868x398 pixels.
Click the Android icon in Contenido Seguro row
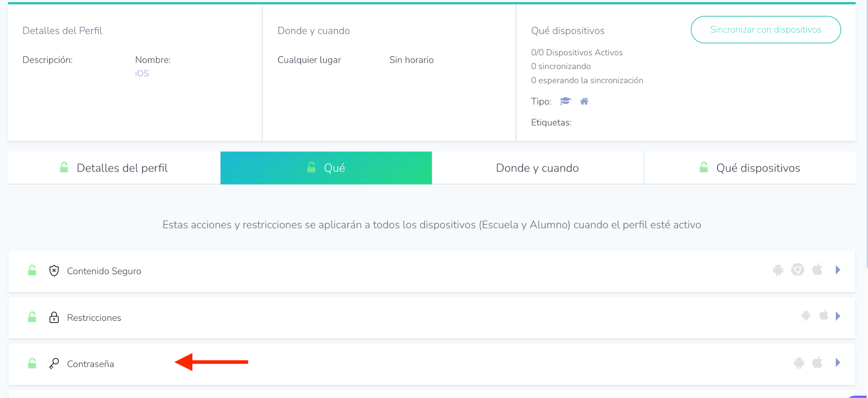point(778,270)
